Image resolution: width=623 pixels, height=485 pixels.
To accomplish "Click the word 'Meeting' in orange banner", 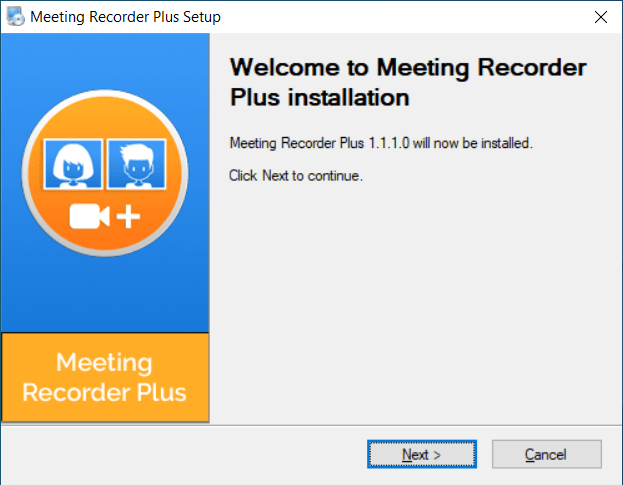I will pyautogui.click(x=104, y=363).
